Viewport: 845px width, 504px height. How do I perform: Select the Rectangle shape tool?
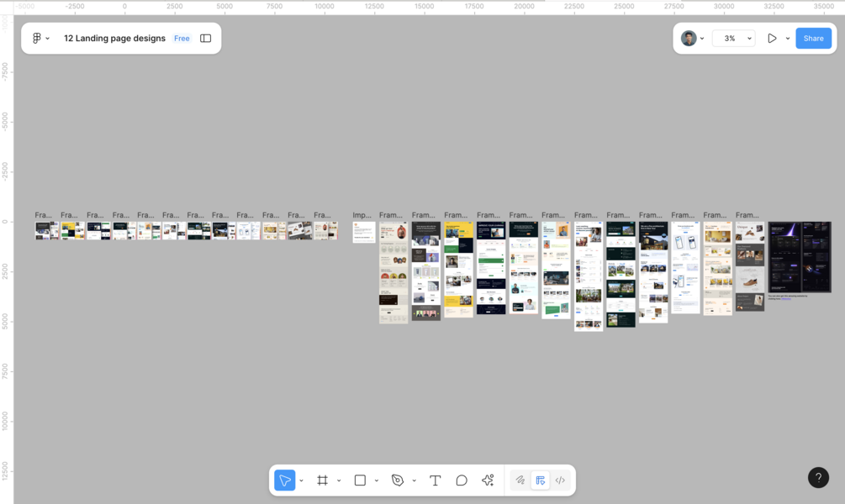point(360,480)
